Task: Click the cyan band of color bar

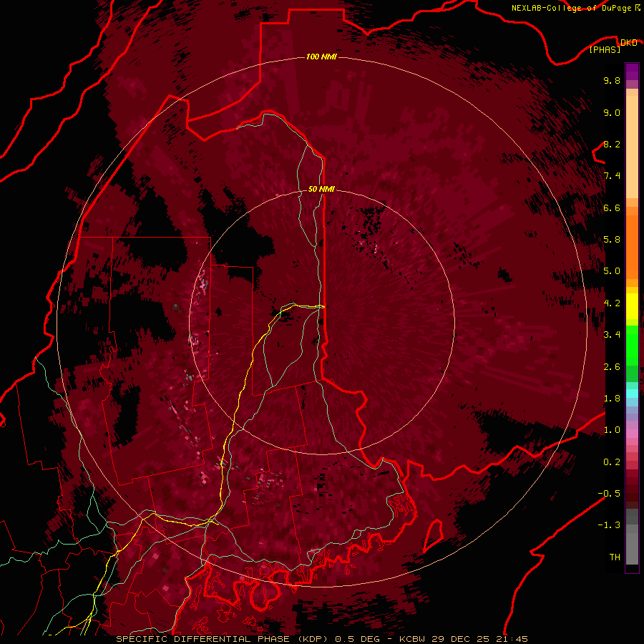Action: point(632,394)
